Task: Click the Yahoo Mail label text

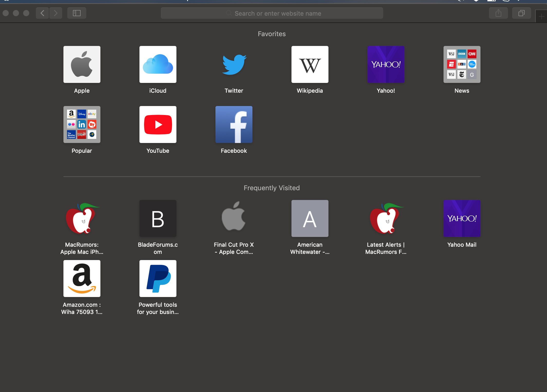Action: point(462,245)
